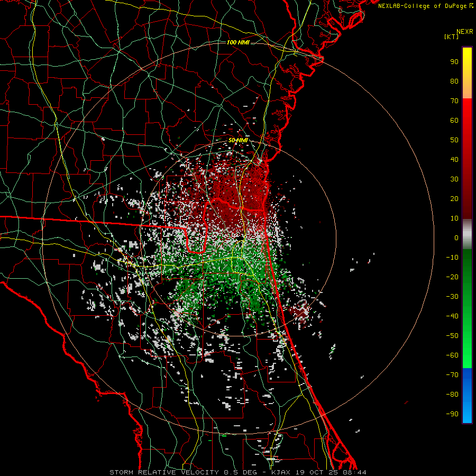Image resolution: width=476 pixels, height=476 pixels.
Task: Select the 0 value on velocity scale
Action: (x=456, y=238)
